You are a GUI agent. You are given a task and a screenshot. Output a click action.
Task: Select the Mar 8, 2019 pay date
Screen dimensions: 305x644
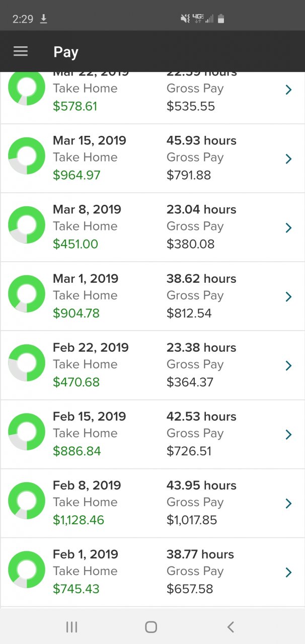click(87, 209)
